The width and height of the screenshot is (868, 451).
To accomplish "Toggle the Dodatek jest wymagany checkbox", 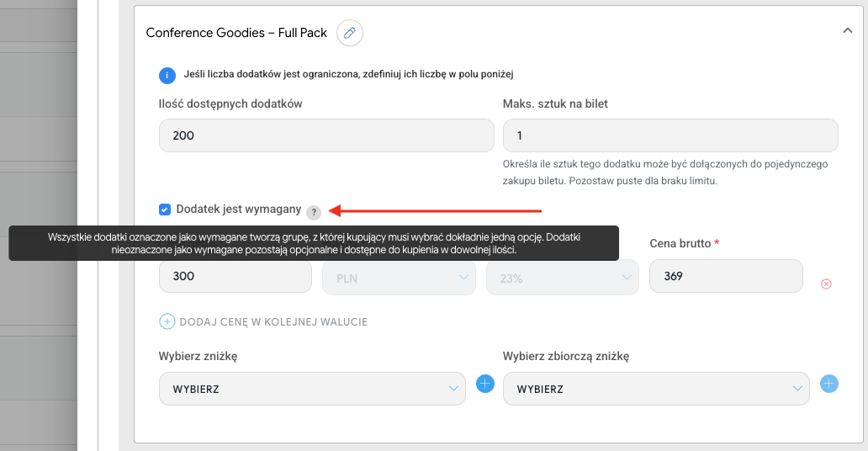I will coord(165,209).
